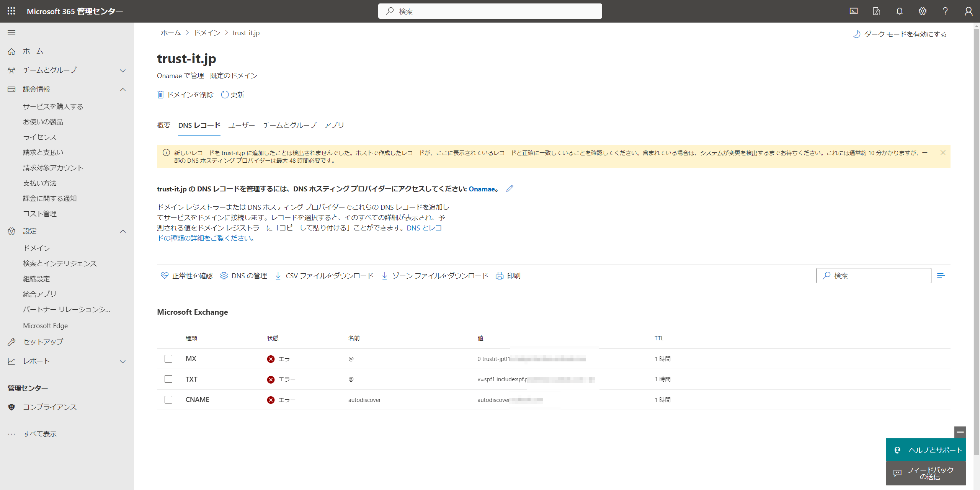Click the セットアップ wrench icon

coord(11,342)
